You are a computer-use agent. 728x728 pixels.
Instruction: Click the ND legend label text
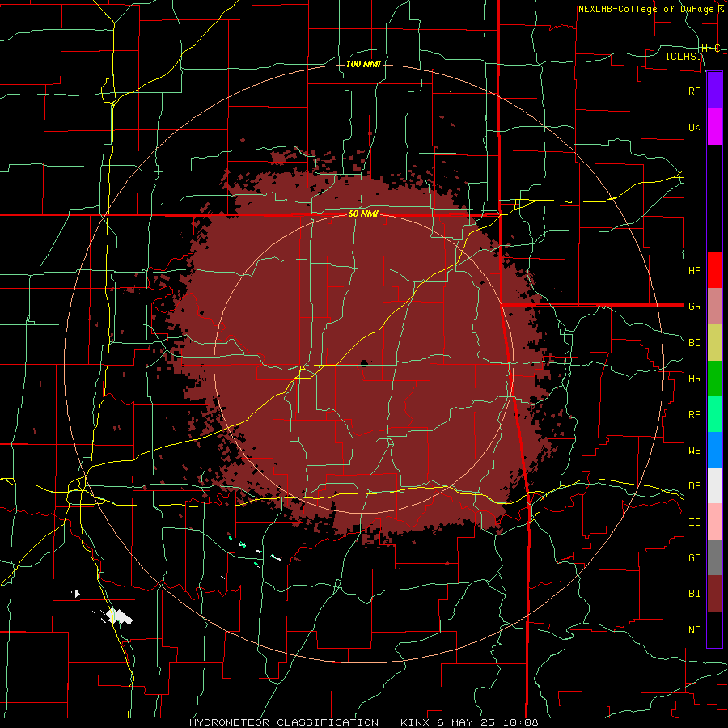point(694,630)
